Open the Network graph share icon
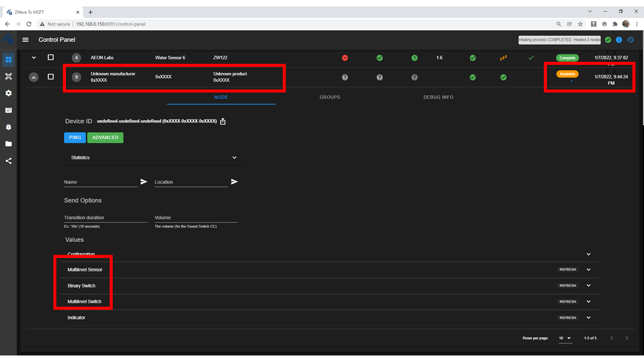 tap(9, 161)
